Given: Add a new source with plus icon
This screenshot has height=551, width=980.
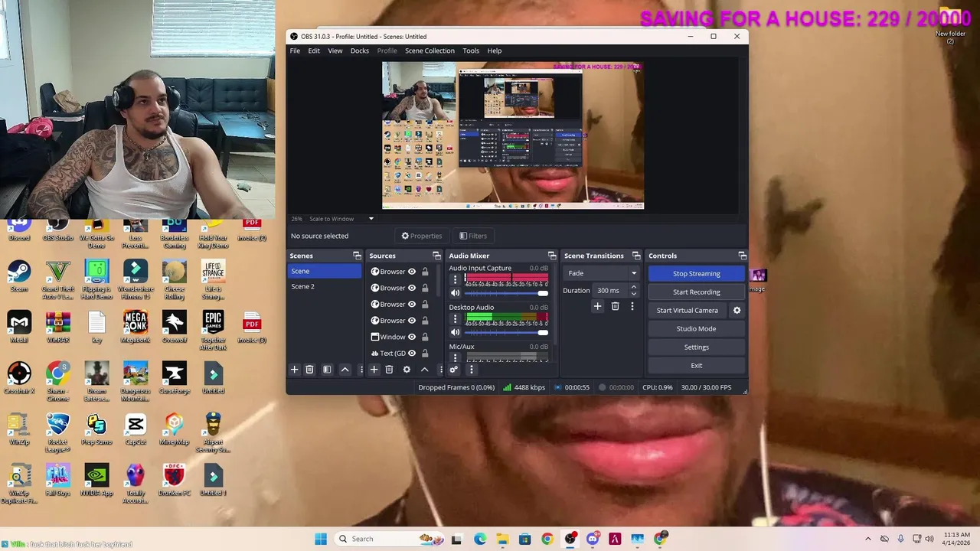Looking at the screenshot, I should tap(374, 370).
